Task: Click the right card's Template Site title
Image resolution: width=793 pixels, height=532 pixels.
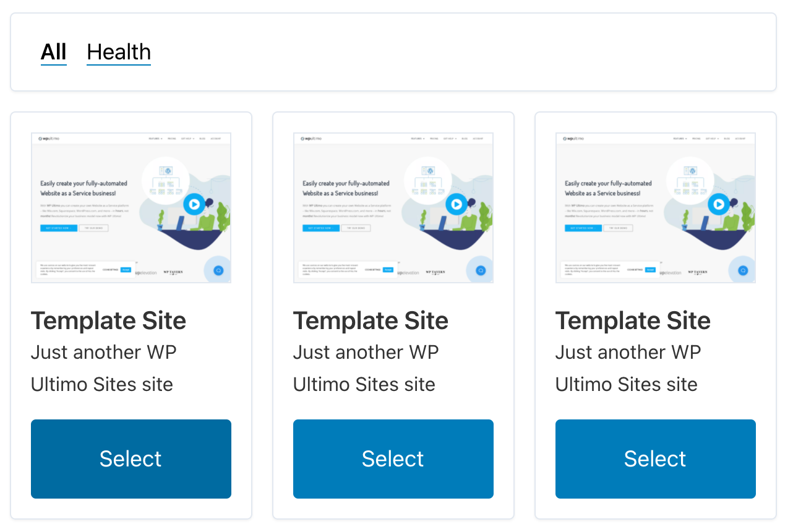Action: click(x=633, y=320)
